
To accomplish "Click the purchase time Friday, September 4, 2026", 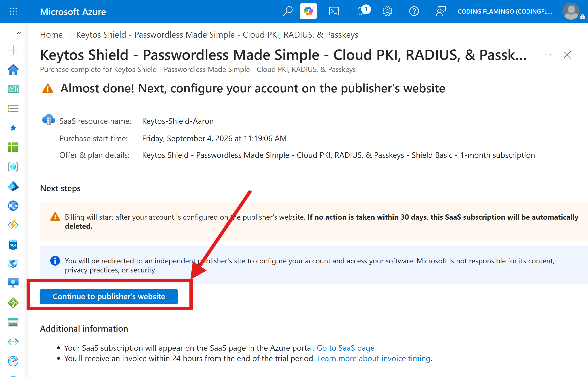I will 214,138.
